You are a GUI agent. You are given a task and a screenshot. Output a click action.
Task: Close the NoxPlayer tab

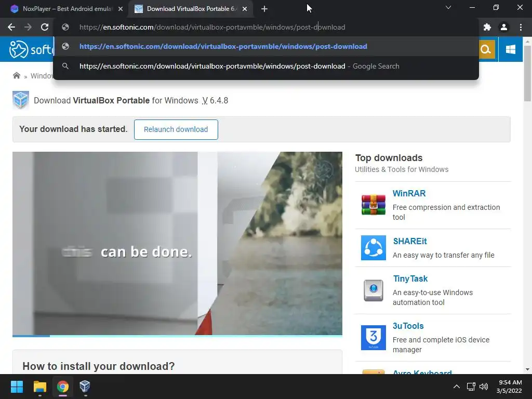click(x=121, y=9)
